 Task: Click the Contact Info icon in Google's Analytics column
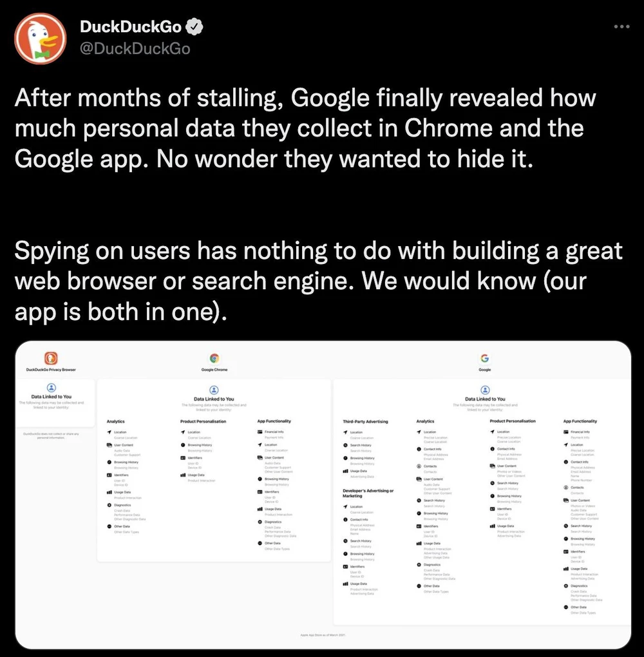[x=418, y=449]
